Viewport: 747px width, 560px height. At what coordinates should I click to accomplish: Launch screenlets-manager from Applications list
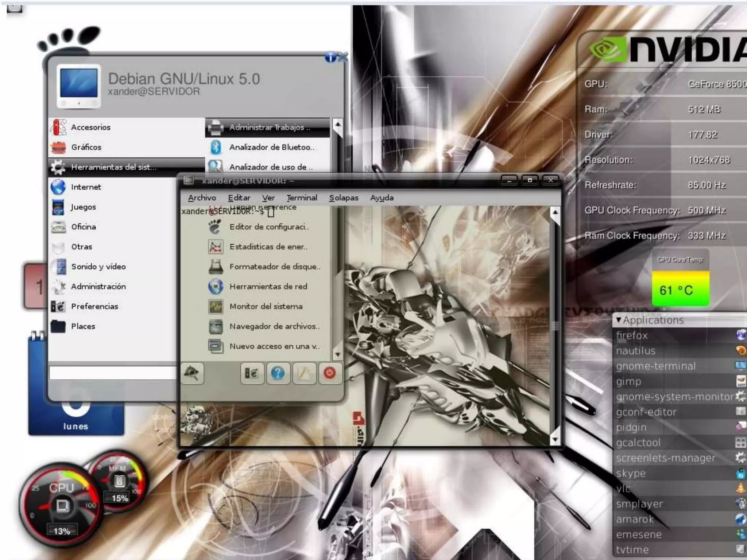681,458
